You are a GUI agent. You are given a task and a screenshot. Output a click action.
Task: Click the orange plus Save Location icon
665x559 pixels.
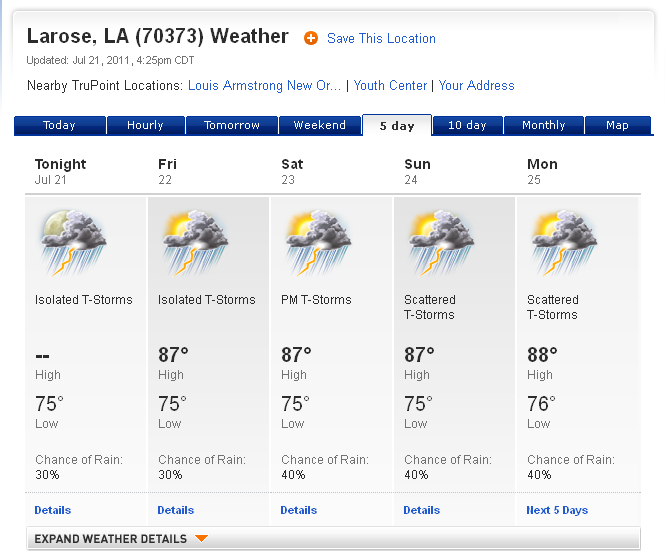tap(311, 38)
